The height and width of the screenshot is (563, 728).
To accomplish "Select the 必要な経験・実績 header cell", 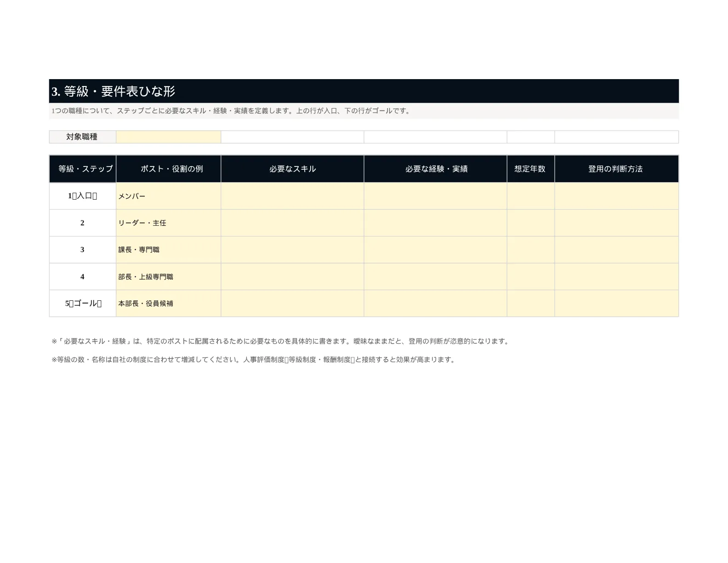I will [435, 169].
